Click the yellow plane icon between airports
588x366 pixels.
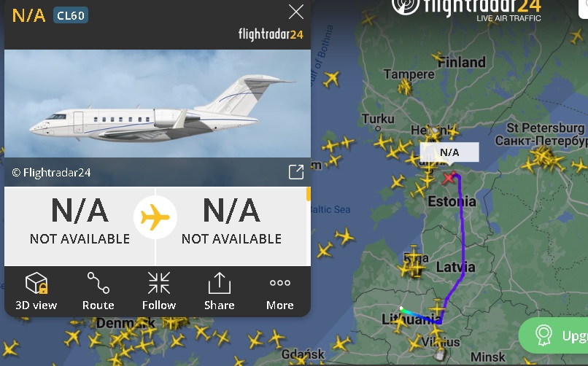[x=155, y=217]
